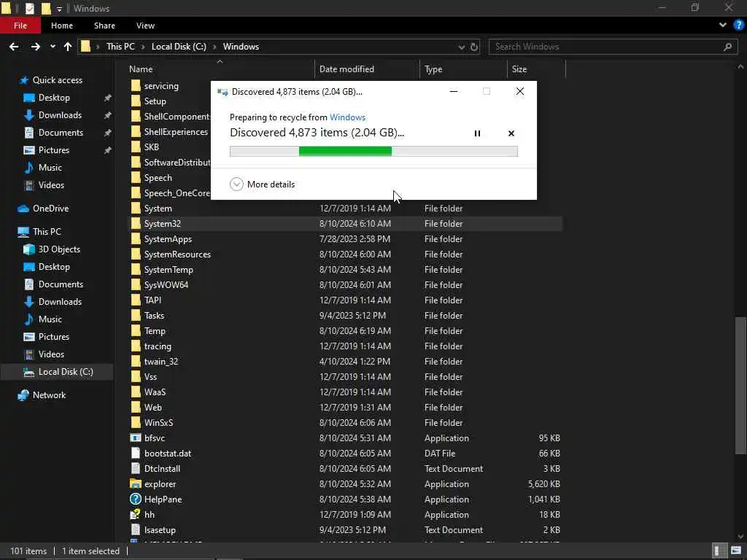Open Network in the navigation pane
The height and width of the screenshot is (560, 747).
coord(49,395)
